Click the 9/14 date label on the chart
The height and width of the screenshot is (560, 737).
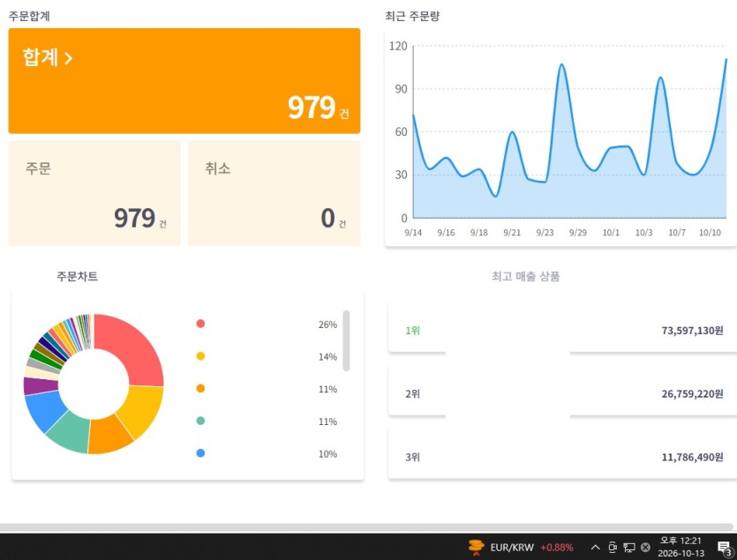pos(413,233)
